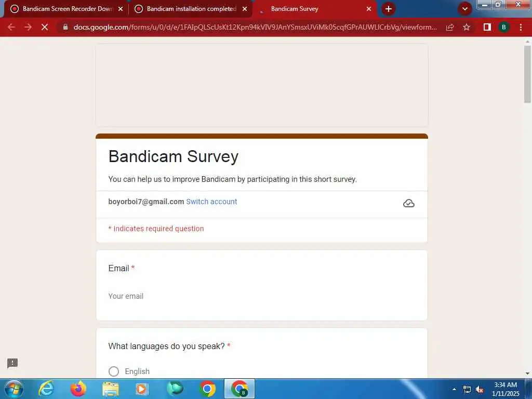
Task: Open Windows Explorer file manager
Action: coord(111,389)
